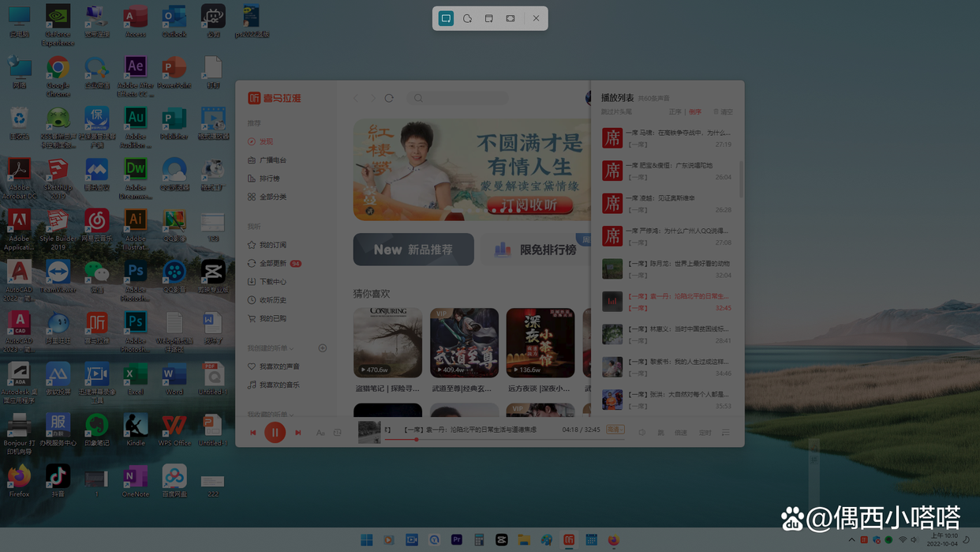Open OneNote desktop icon
The width and height of the screenshot is (980, 552).
click(x=135, y=481)
